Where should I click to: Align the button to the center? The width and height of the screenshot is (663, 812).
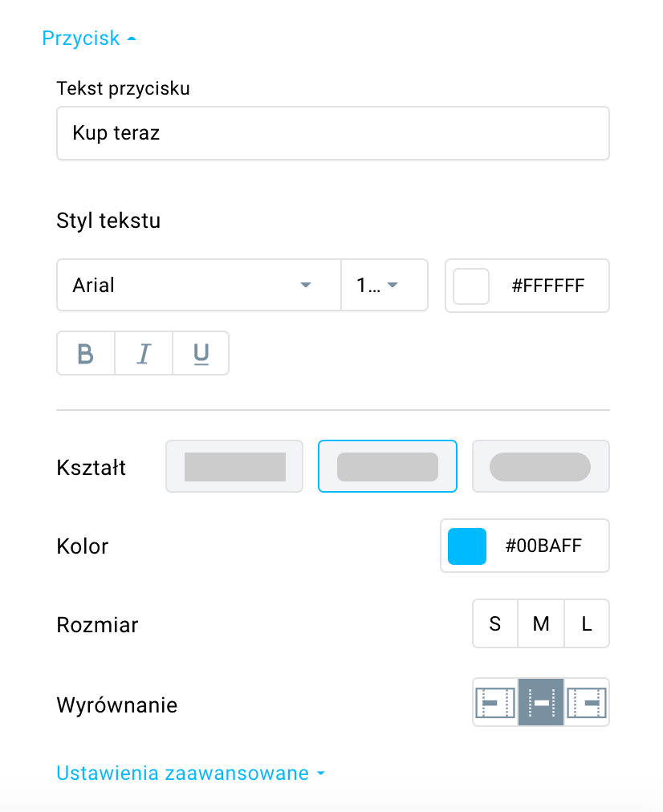pyautogui.click(x=541, y=702)
